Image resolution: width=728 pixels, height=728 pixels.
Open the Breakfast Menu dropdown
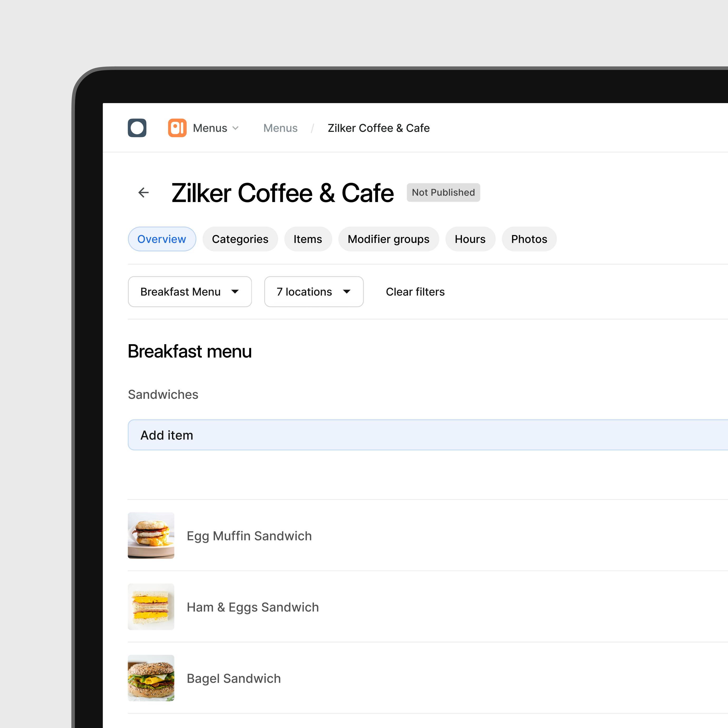190,292
